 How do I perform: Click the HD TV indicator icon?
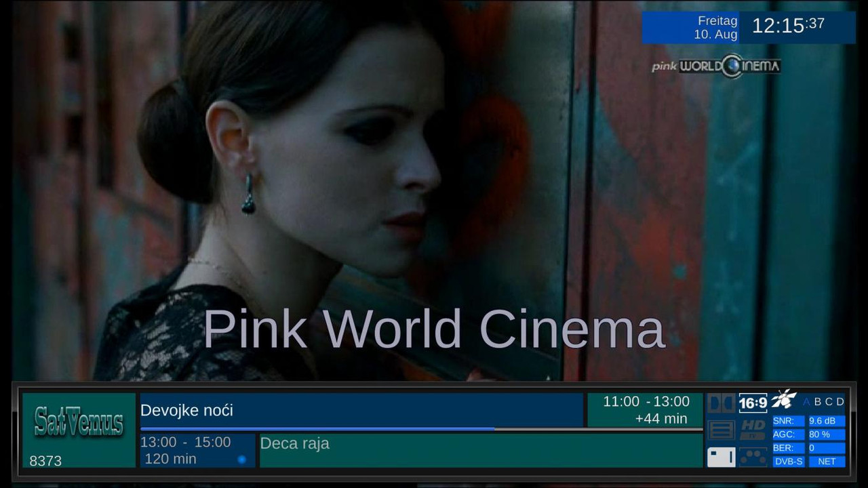point(753,430)
